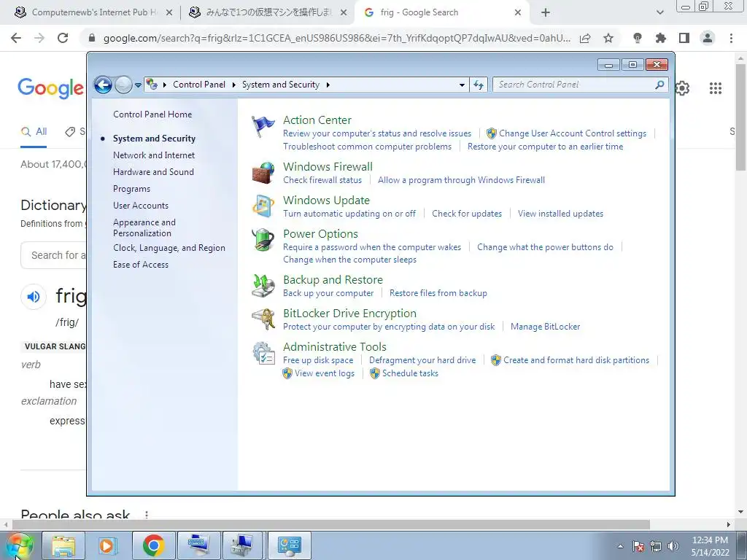Expand the root breadcrumb arrow before Control Panel

[165, 85]
